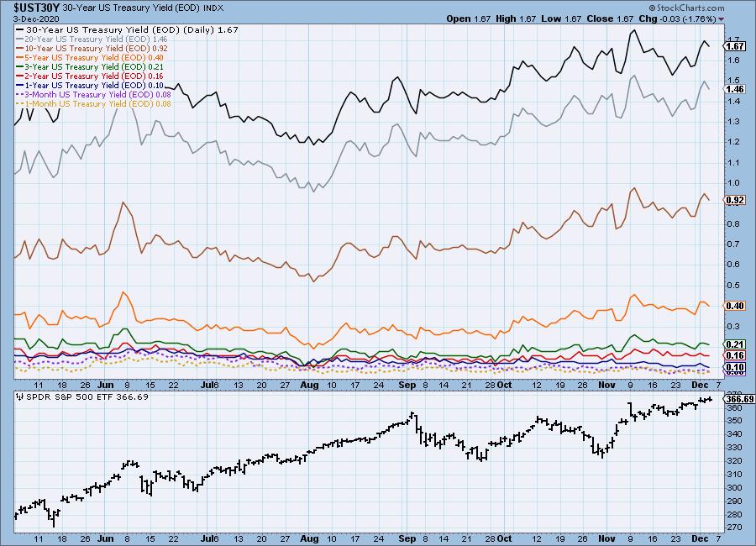
Task: Click the red down-triangle next to the Chg value
Action: (x=721, y=19)
